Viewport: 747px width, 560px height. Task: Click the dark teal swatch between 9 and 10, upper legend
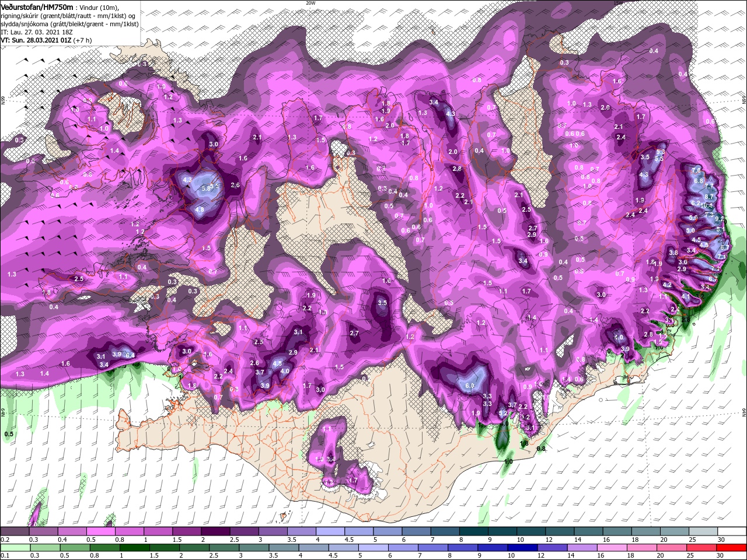point(502,531)
